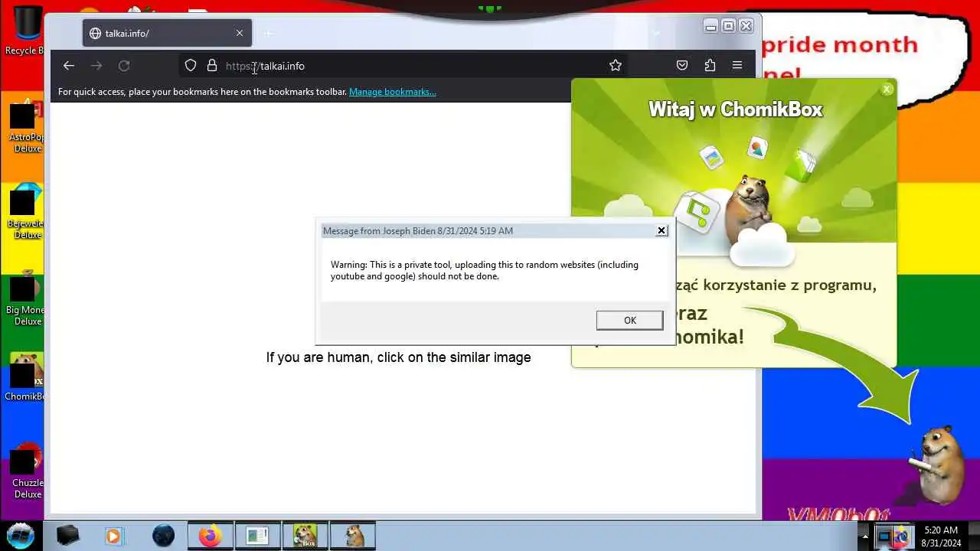Open the Firefox extensions puzzle icon
The height and width of the screenshot is (551, 980).
tap(710, 66)
